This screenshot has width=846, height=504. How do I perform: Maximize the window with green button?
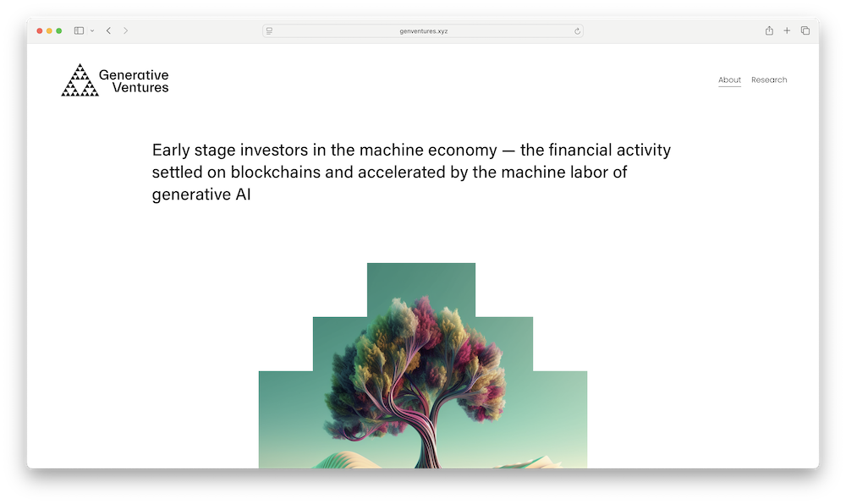(x=59, y=30)
